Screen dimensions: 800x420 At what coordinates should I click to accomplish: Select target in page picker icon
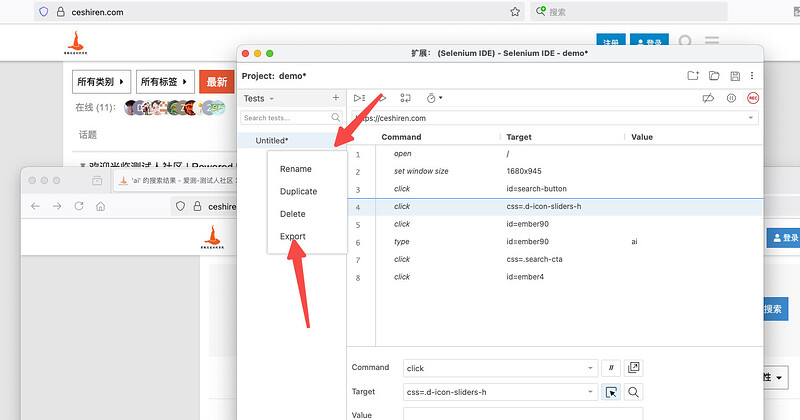tap(611, 392)
